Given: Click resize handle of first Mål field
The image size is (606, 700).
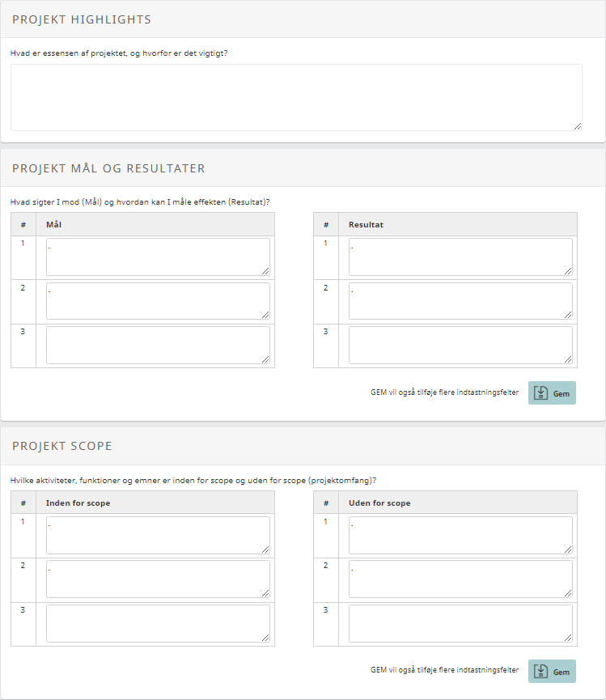Looking at the screenshot, I should point(265,271).
